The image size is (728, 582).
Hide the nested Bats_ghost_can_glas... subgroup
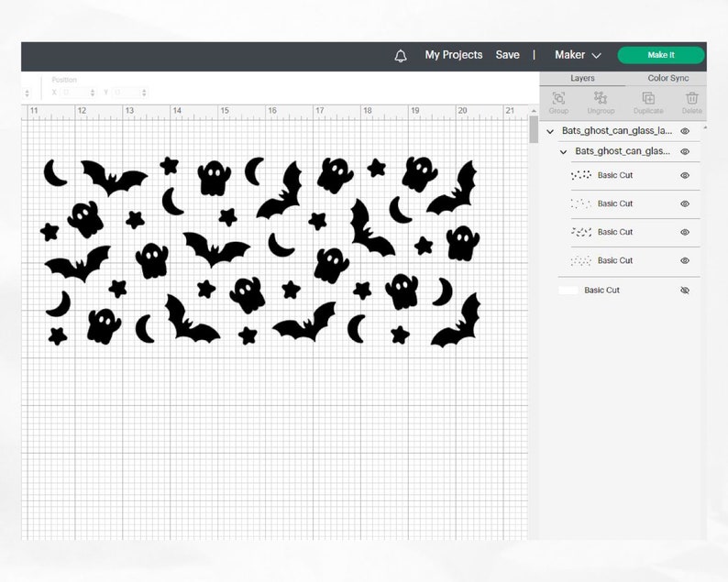[685, 152]
